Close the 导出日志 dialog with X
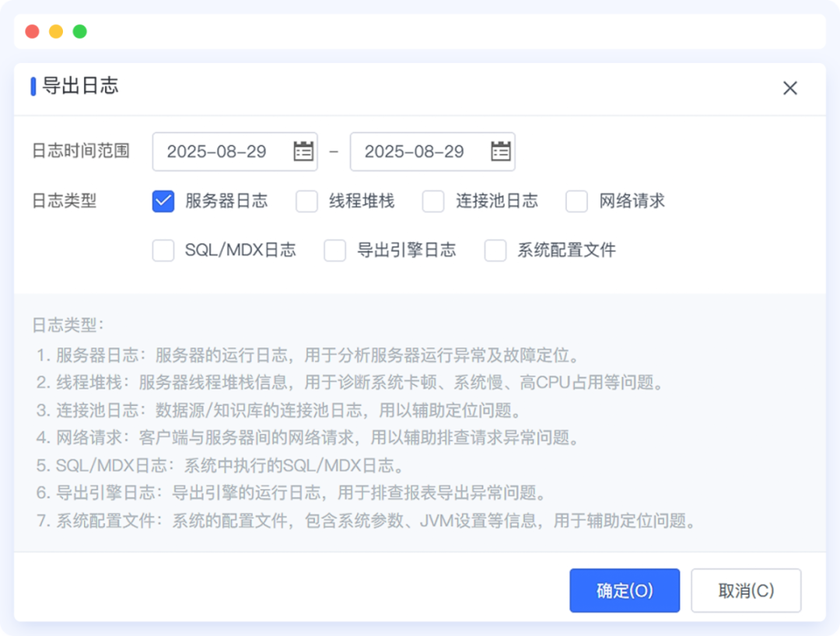 [x=789, y=89]
